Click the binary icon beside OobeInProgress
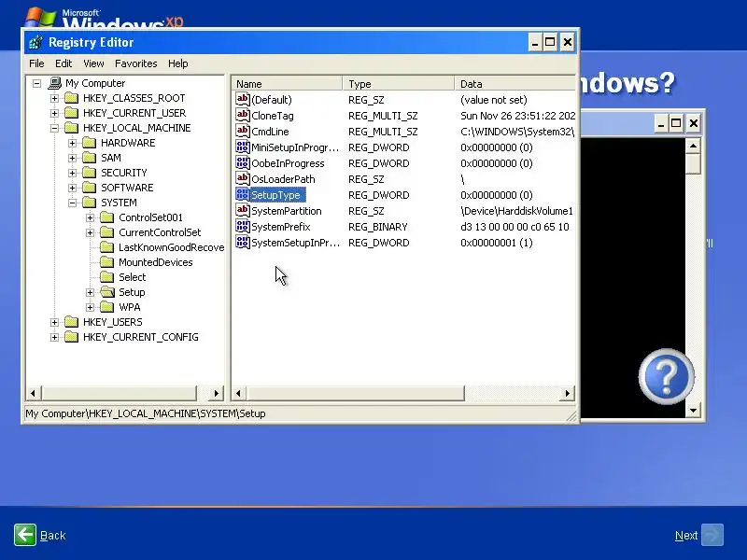Screen dimensions: 747x560 (243, 162)
